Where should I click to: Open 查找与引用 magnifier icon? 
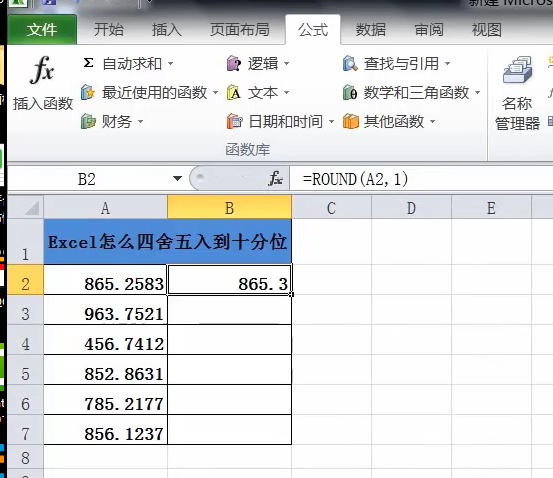click(x=350, y=63)
